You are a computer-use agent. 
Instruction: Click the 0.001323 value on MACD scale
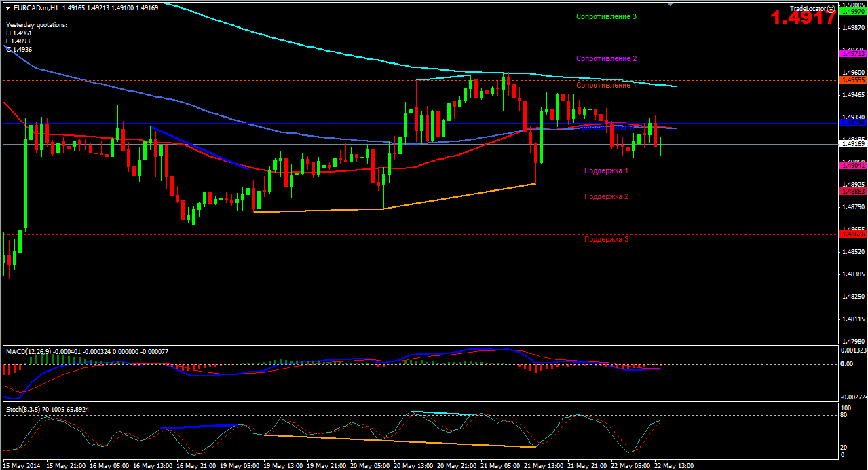[852, 350]
